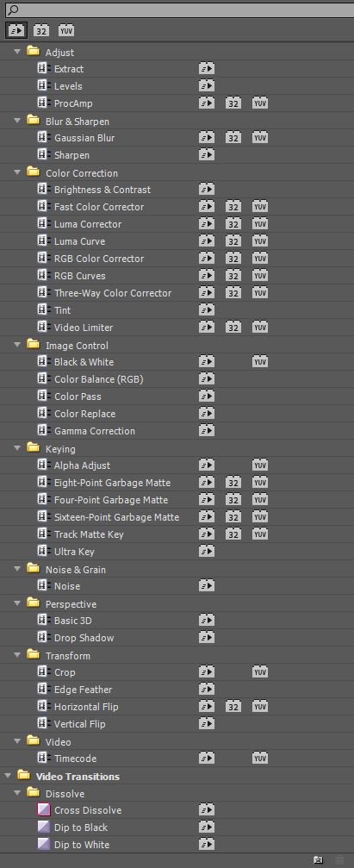Click the YUV badge beside Black & White
Screen dimensions: 354x868
pos(260,361)
